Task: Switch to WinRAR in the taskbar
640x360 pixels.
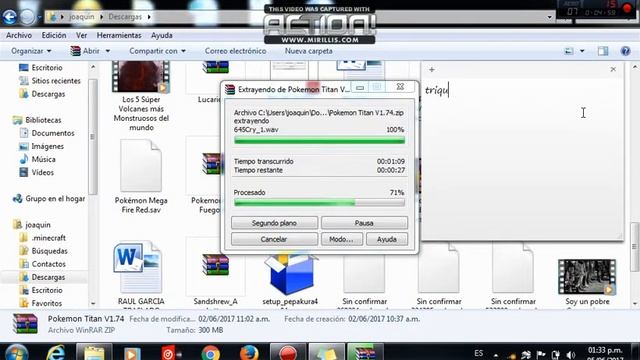Action: point(365,353)
